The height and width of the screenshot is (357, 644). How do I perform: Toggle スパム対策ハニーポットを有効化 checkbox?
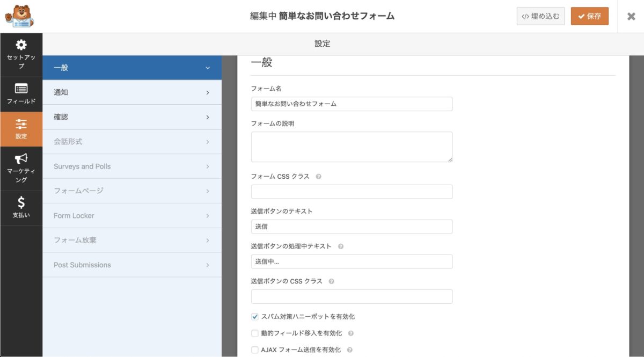click(255, 317)
